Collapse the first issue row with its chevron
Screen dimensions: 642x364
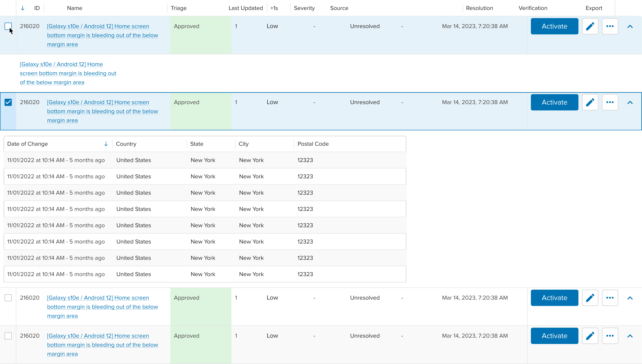630,27
